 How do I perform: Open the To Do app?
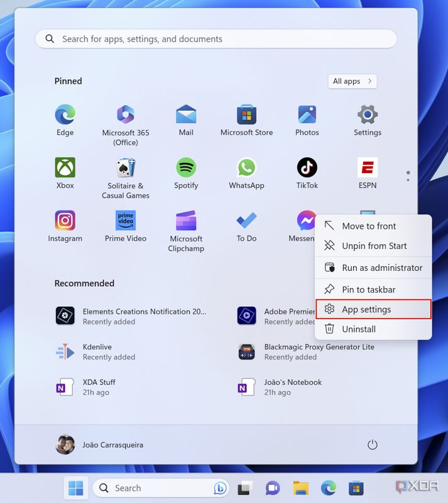(x=246, y=226)
